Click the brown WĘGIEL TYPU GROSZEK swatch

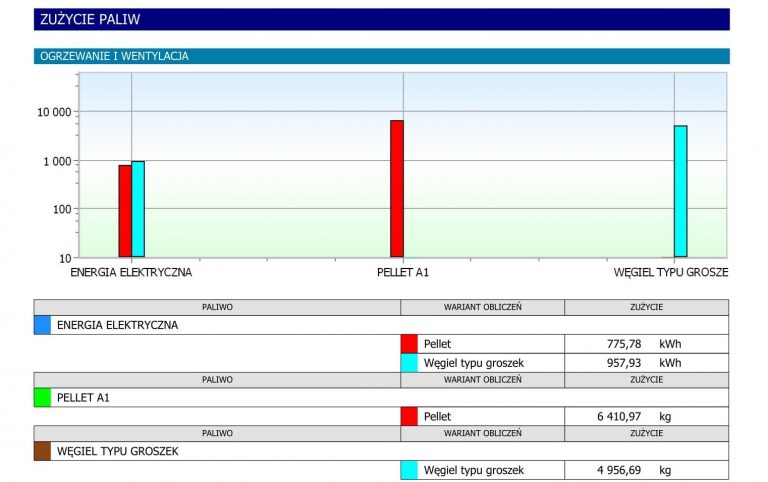tap(42, 451)
